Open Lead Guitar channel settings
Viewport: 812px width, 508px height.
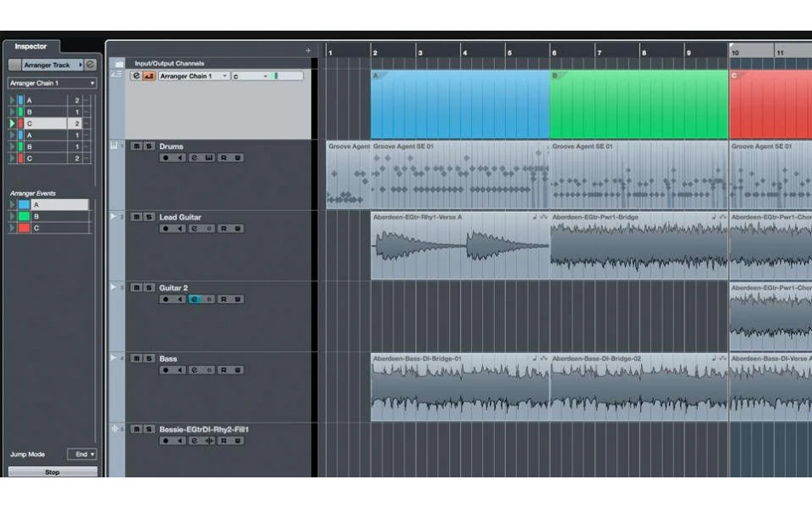point(194,229)
